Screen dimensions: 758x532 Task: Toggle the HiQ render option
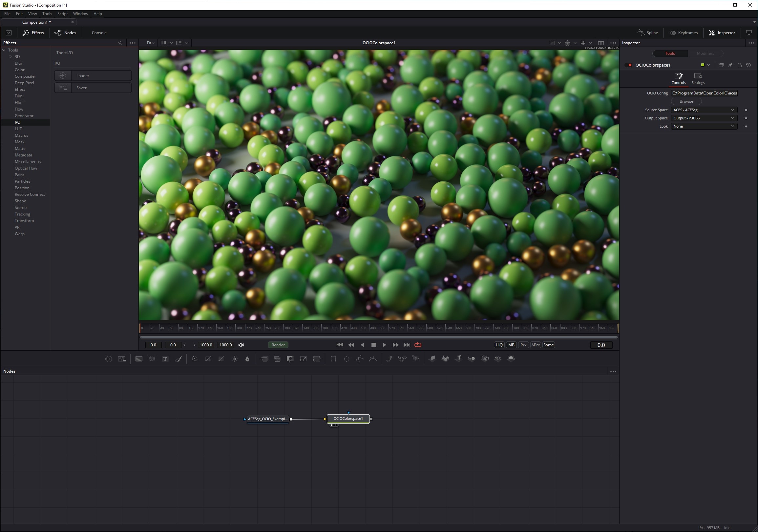point(499,345)
